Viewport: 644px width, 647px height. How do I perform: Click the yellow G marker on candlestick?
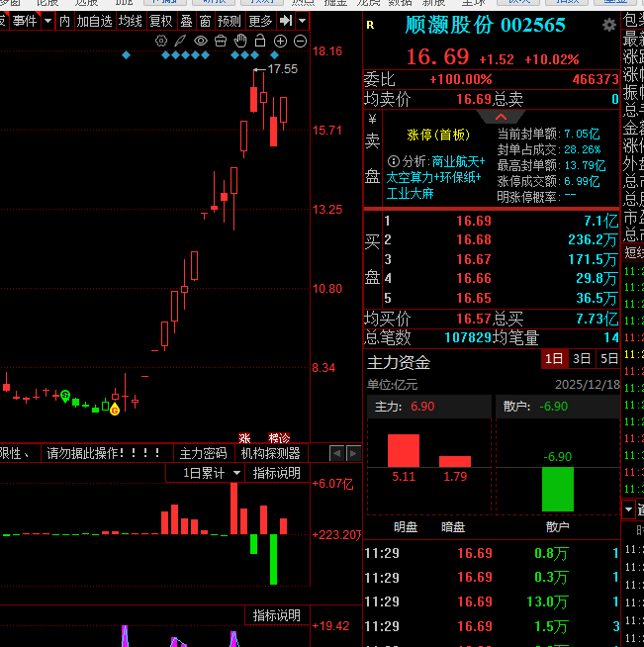pyautogui.click(x=115, y=410)
